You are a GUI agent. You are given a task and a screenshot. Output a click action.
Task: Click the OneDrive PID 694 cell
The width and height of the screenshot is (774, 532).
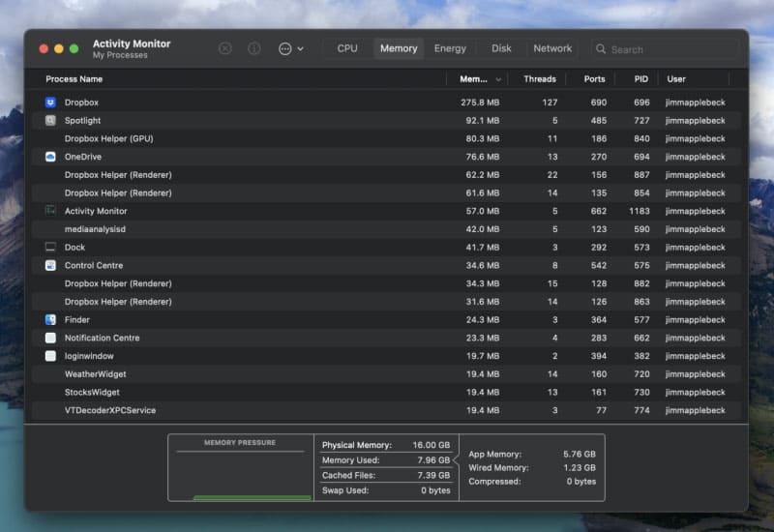pos(641,157)
